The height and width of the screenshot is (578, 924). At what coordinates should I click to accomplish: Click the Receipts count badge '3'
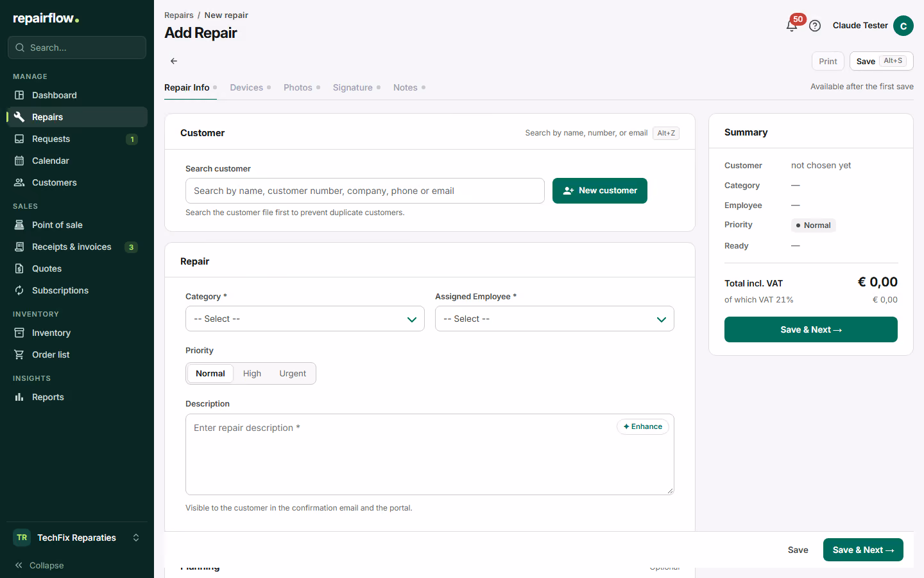[x=131, y=247]
